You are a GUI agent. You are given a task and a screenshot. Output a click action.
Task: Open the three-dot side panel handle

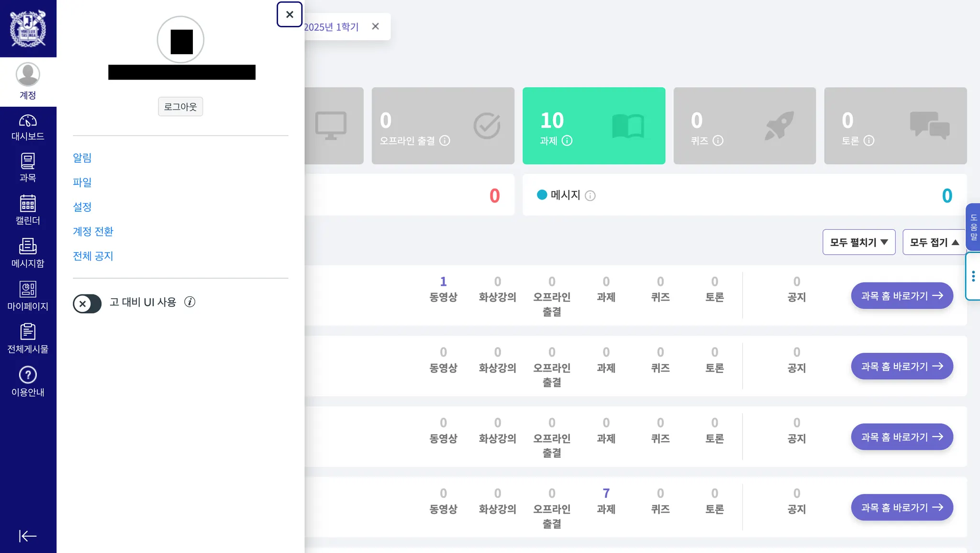(x=973, y=276)
